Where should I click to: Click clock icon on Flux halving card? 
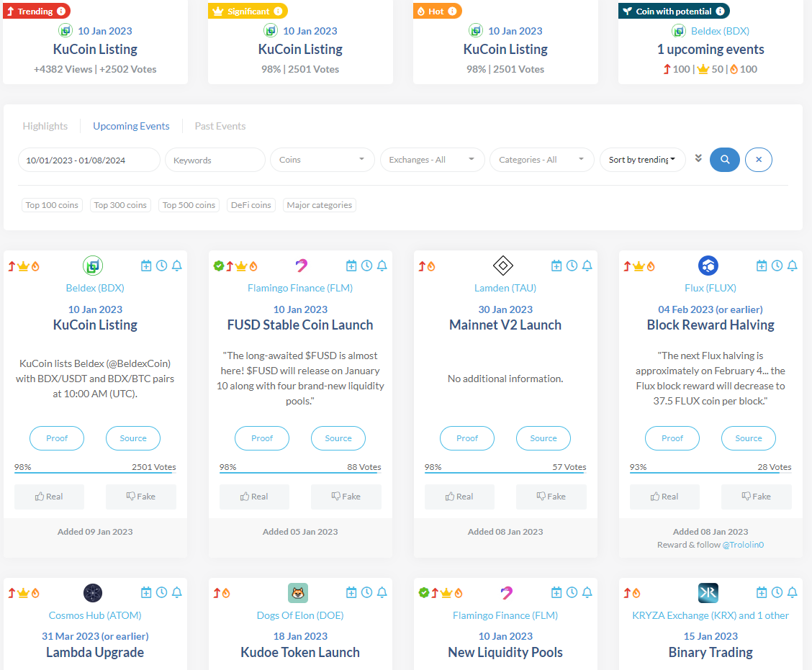pos(777,266)
